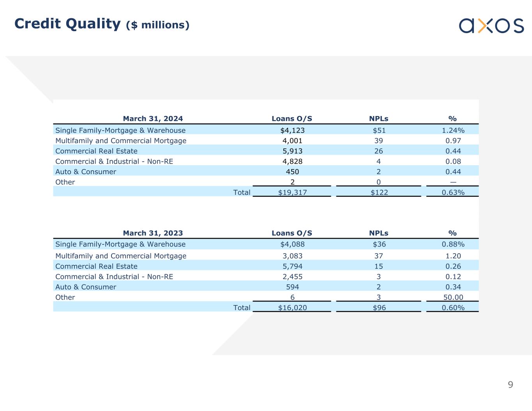Select the $4,088 loans outstanding cell
The image size is (532, 411).
click(292, 244)
